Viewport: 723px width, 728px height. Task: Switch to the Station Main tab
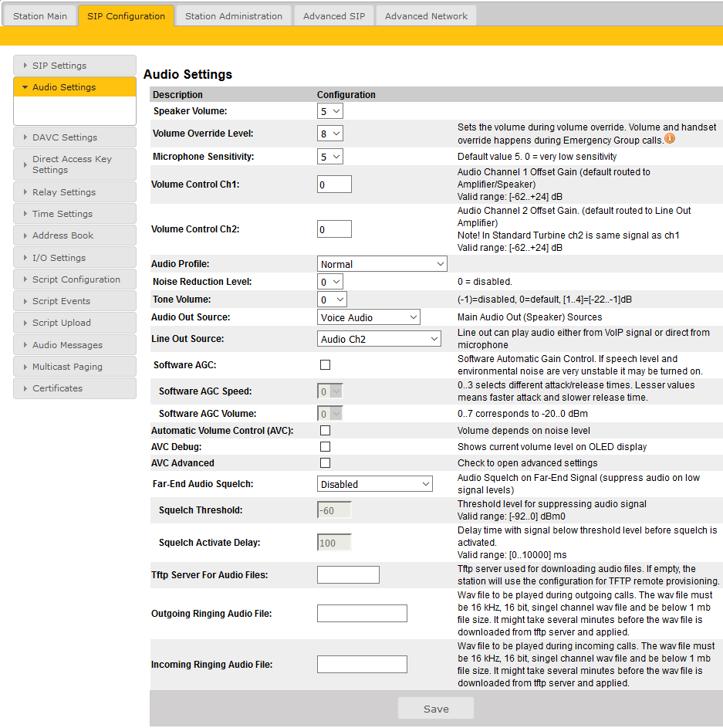(39, 16)
